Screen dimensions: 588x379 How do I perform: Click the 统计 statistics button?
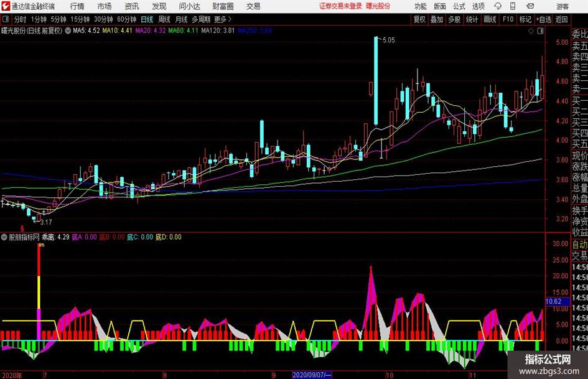pos(472,19)
